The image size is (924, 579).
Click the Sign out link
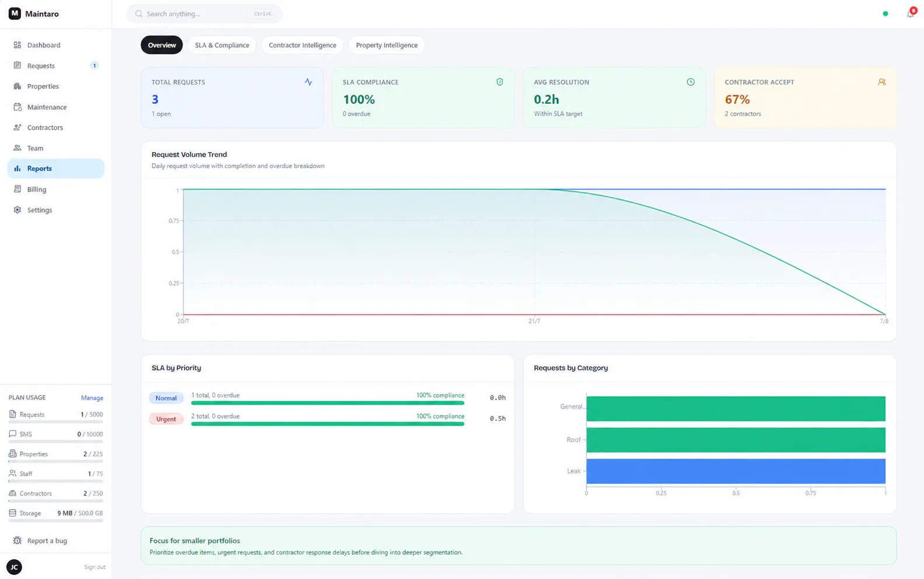(x=94, y=567)
